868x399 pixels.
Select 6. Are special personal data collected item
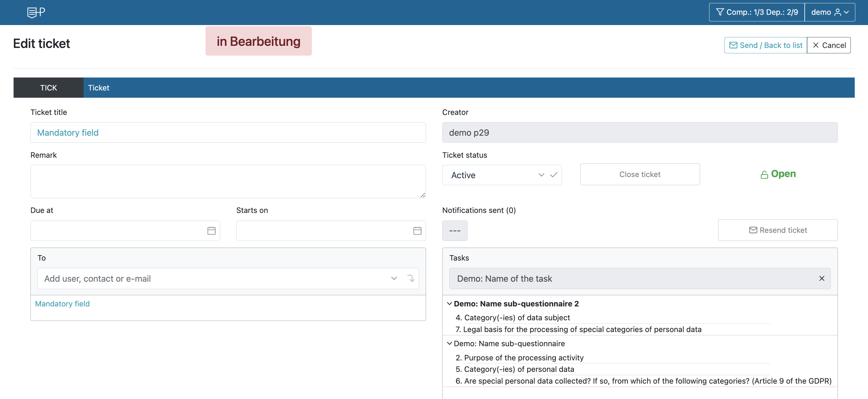point(643,381)
